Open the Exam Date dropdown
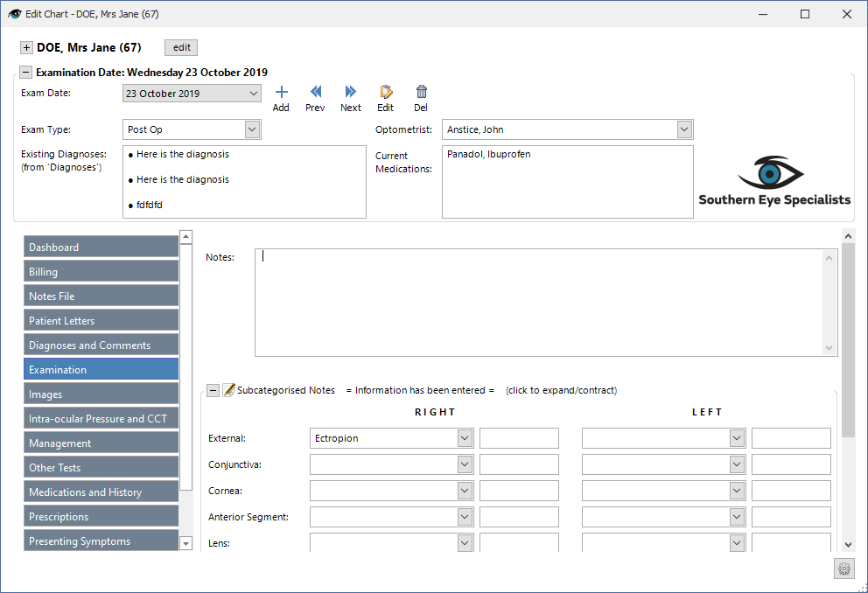Viewport: 868px width, 593px height. [x=254, y=94]
